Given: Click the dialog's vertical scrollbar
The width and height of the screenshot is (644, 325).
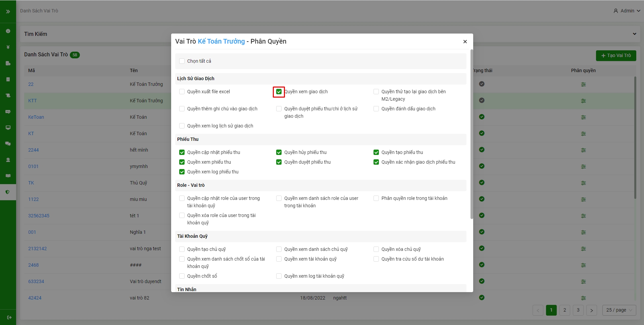Looking at the screenshot, I should point(472,134).
